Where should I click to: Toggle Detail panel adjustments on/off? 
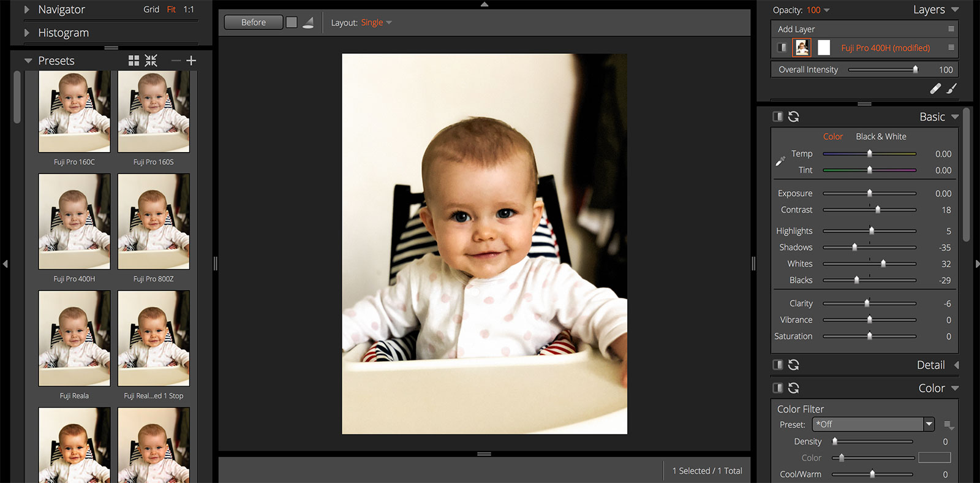(778, 365)
